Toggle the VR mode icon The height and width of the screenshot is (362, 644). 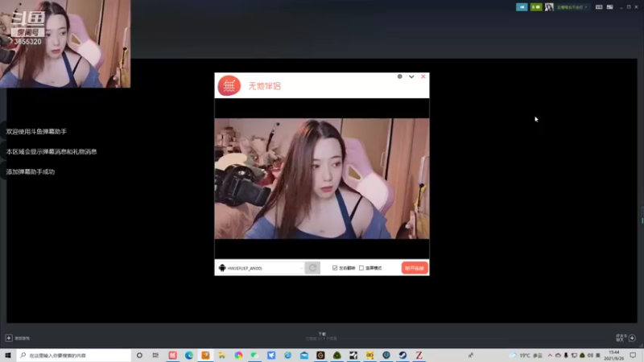[599, 7]
